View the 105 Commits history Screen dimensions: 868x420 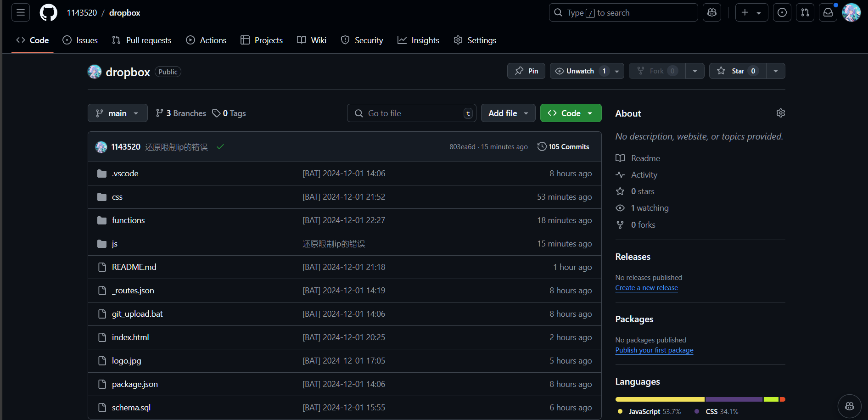pos(563,147)
